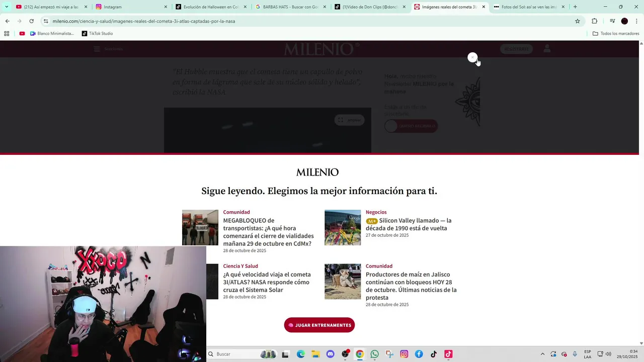
Task: Switch to Evolución de Halloween tab
Action: point(210,7)
